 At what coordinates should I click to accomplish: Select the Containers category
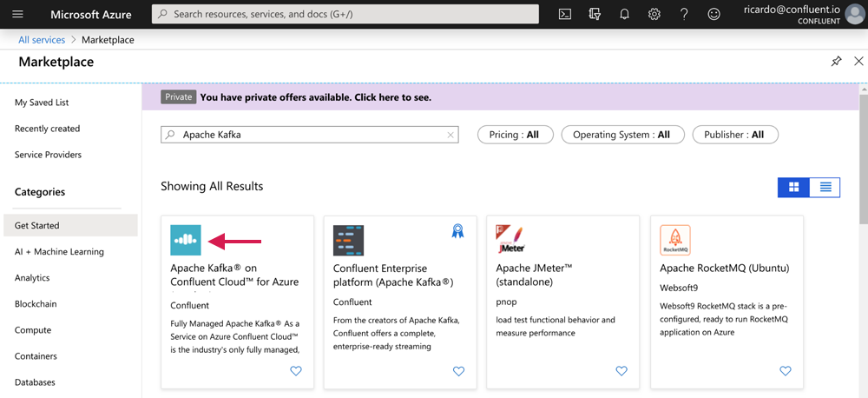point(36,356)
